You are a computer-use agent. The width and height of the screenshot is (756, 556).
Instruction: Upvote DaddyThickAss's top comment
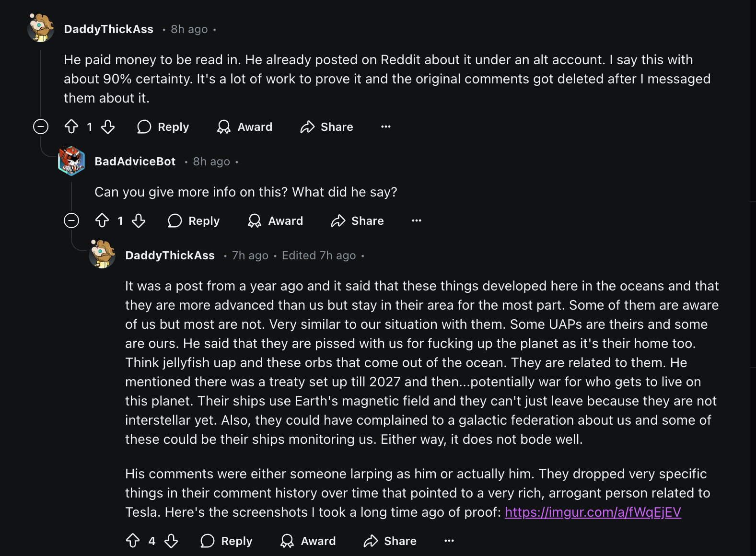(71, 127)
